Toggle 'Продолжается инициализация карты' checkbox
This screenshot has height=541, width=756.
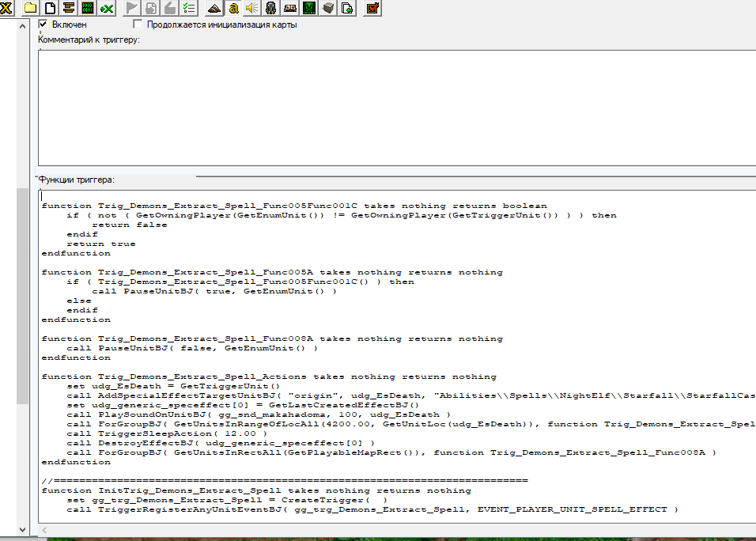(138, 24)
